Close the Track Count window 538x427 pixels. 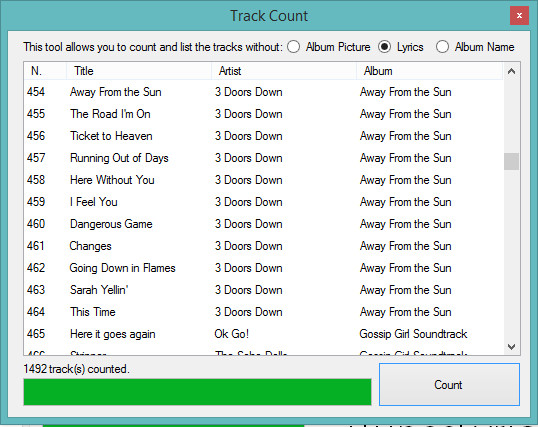pos(519,16)
